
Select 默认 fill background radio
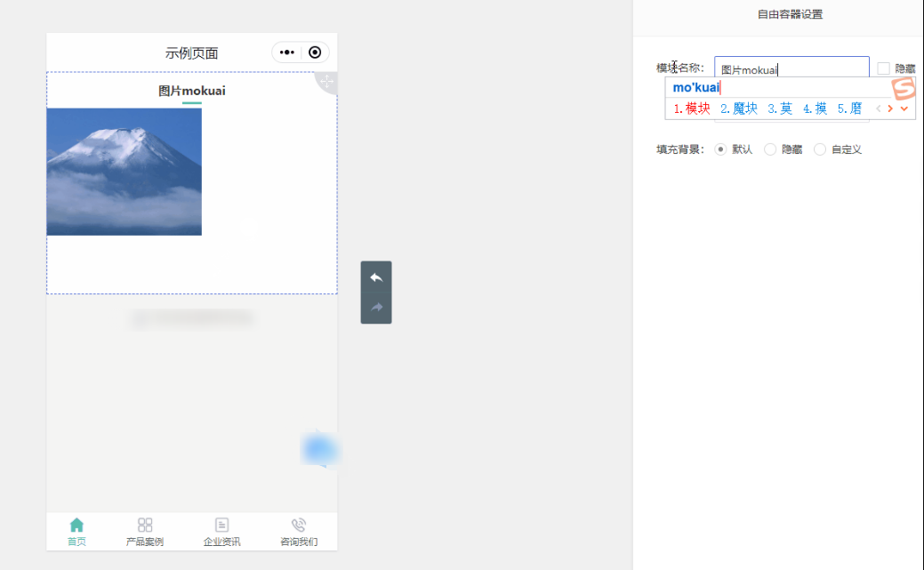click(720, 149)
